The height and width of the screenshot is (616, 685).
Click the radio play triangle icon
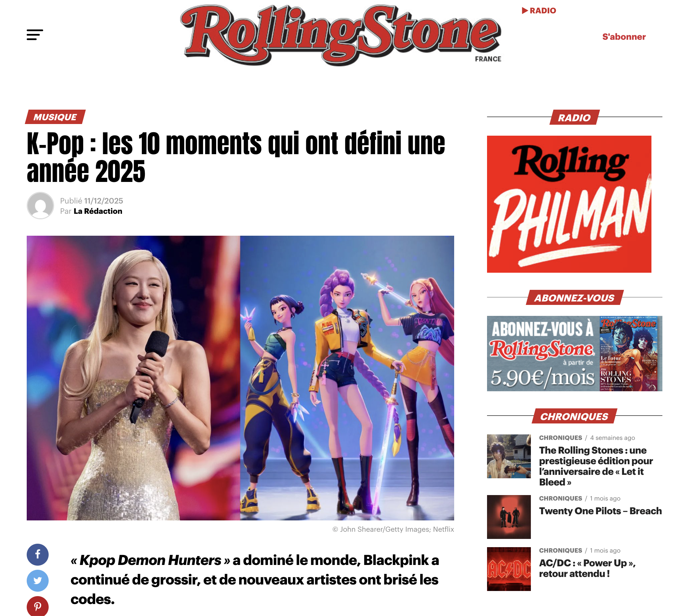coord(525,11)
